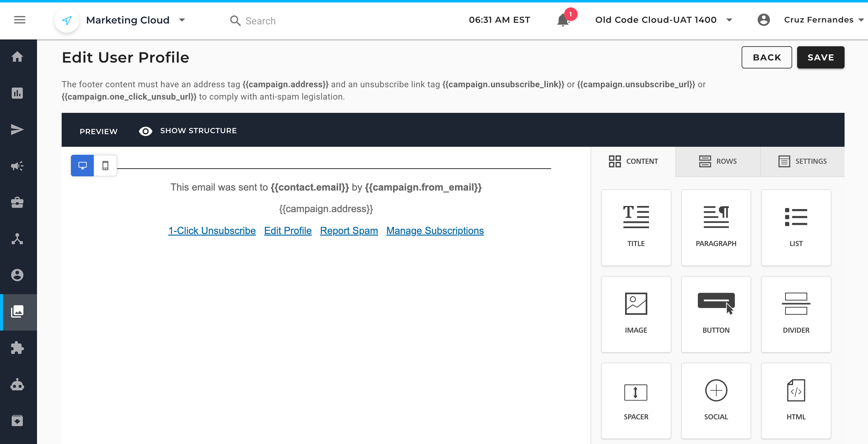
Task: Switch to mobile preview mode
Action: (105, 166)
